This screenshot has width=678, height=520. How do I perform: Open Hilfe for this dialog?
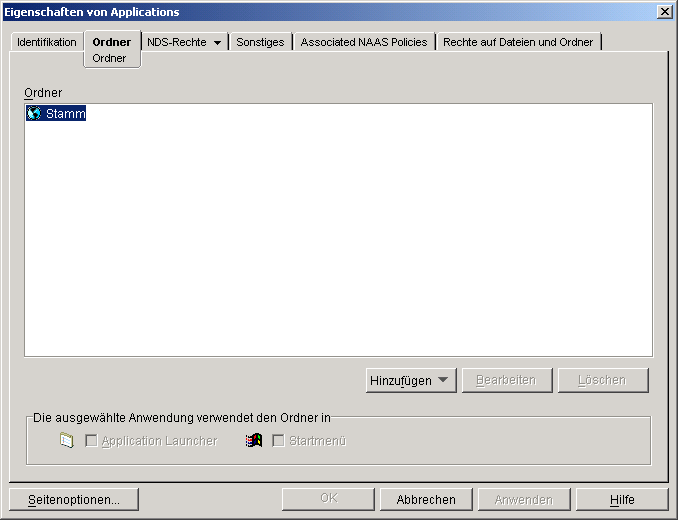pyautogui.click(x=622, y=500)
